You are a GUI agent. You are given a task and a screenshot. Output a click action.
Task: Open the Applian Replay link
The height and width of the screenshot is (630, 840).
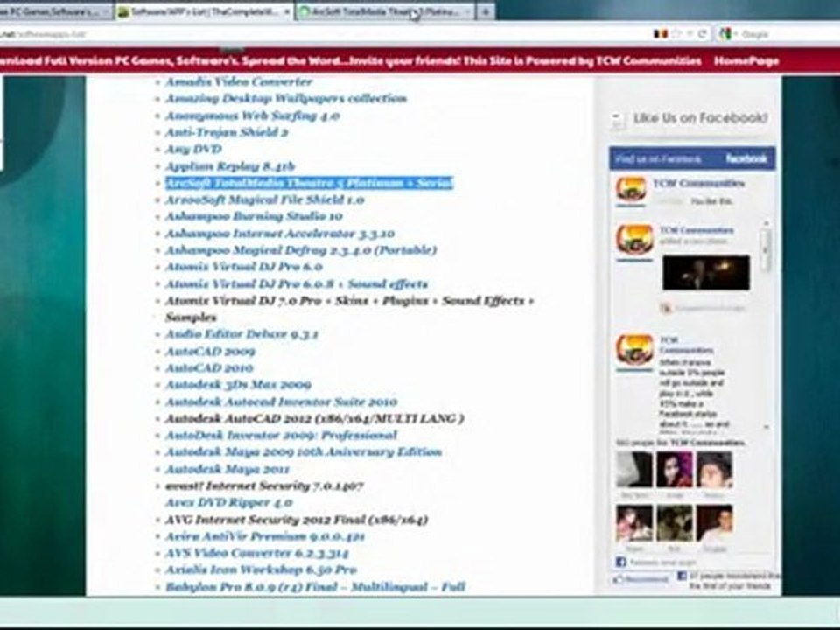(x=230, y=166)
